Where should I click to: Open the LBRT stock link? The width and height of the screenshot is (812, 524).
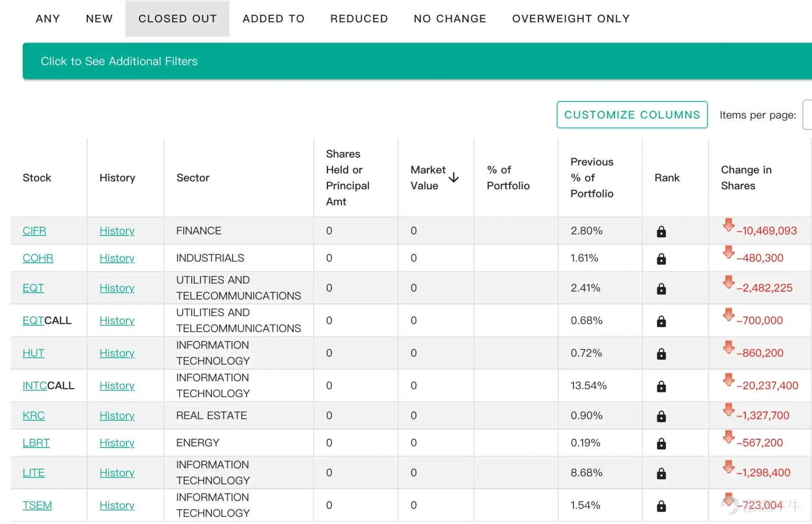pyautogui.click(x=37, y=443)
